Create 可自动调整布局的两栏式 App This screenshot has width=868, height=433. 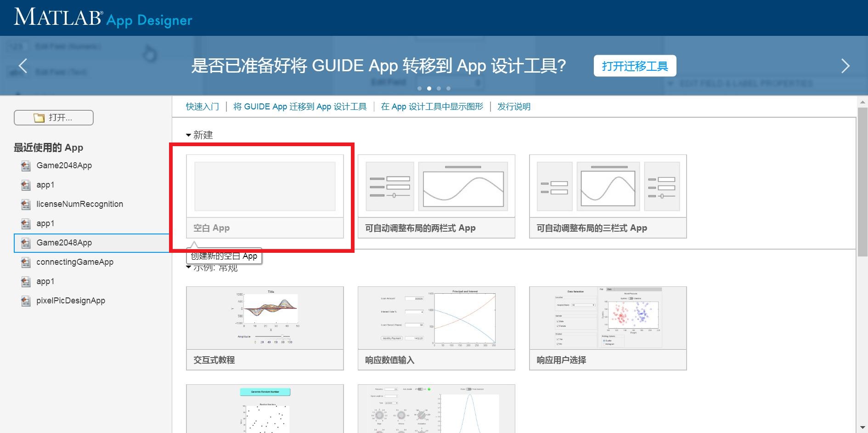click(x=436, y=196)
